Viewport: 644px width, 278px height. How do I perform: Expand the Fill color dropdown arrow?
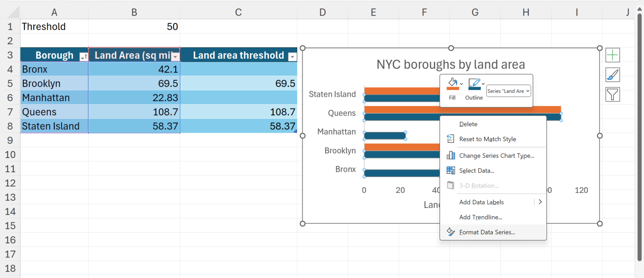(462, 84)
